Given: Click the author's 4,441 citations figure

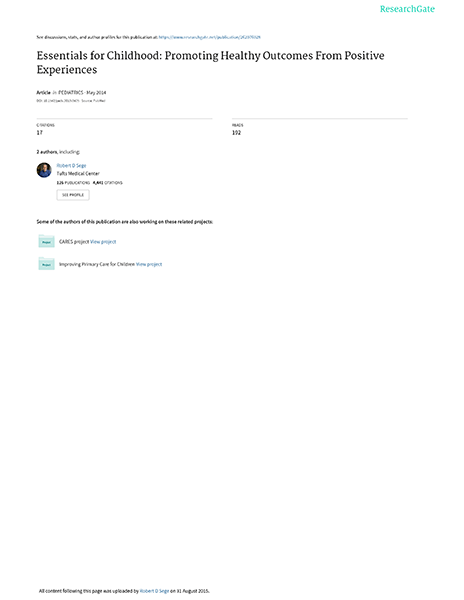Looking at the screenshot, I should coord(107,183).
